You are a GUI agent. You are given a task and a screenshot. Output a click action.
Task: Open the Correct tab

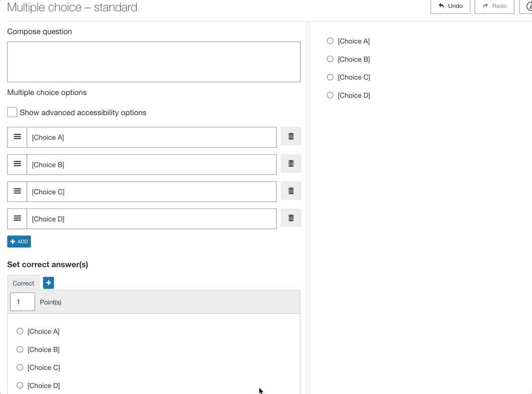click(23, 283)
